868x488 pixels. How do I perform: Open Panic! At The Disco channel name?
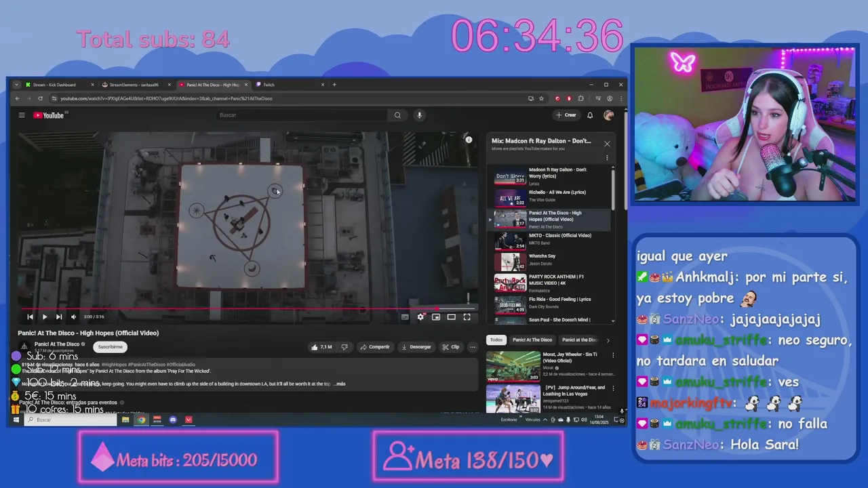click(x=57, y=344)
